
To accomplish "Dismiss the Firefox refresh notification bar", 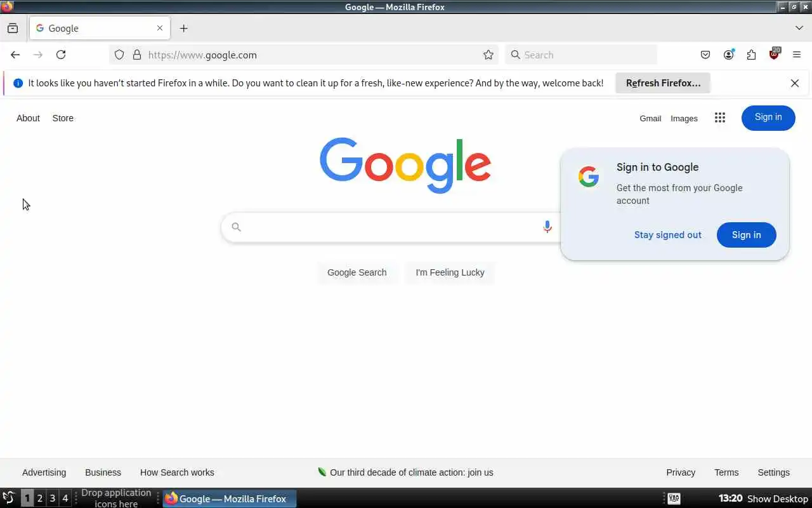I will pos(795,83).
